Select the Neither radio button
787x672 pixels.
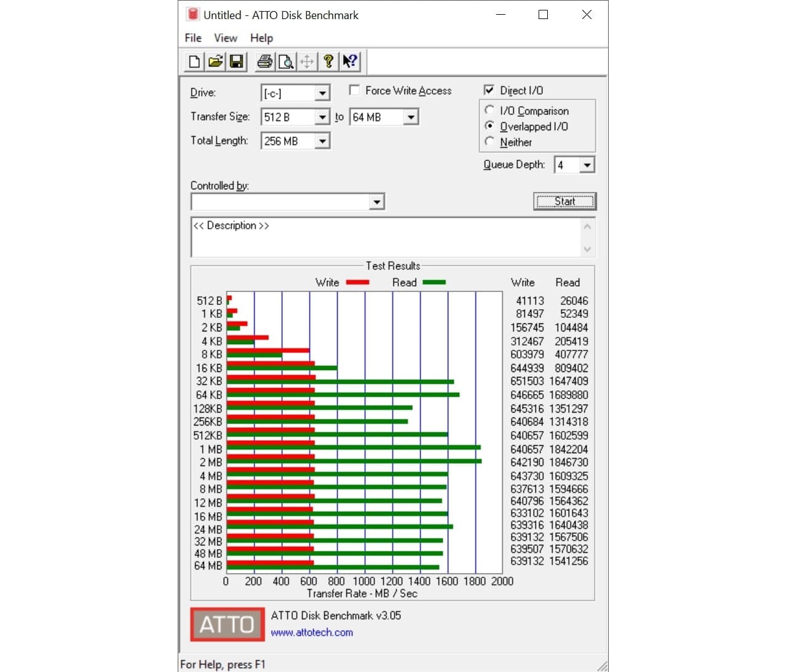coord(489,141)
